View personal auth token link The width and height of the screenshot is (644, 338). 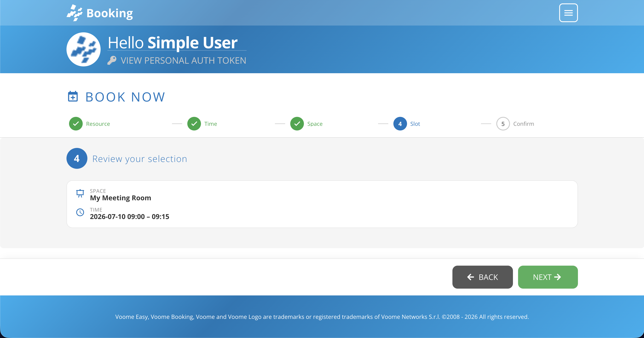click(x=183, y=60)
